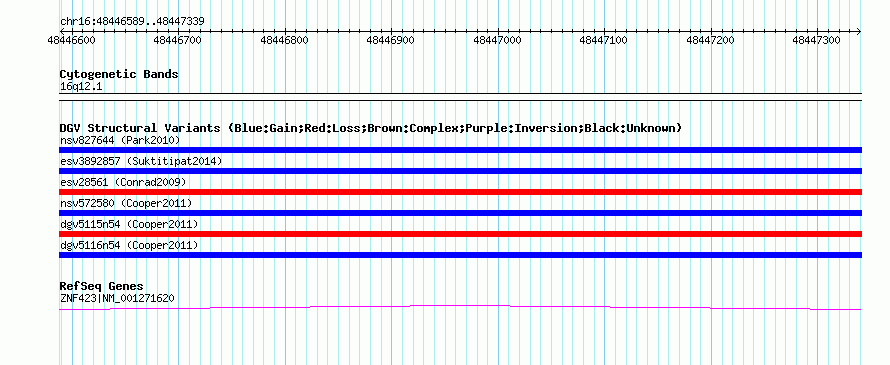This screenshot has height=365, width=890.
Task: Click the DGV Structural Variants track title
Action: (x=371, y=128)
